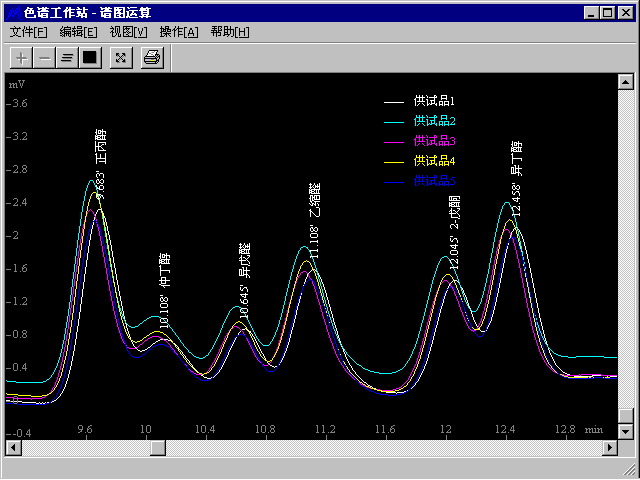Click the printer toolbar icon
The width and height of the screenshot is (640, 480).
152,58
